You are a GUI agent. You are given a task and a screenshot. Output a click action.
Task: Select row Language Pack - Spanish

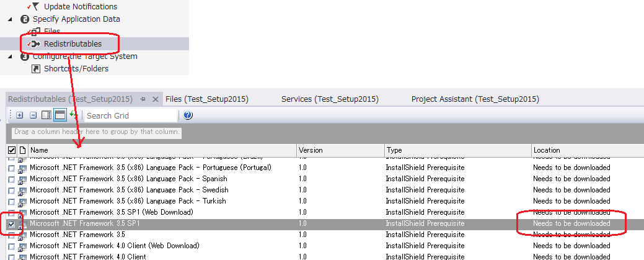point(325,179)
